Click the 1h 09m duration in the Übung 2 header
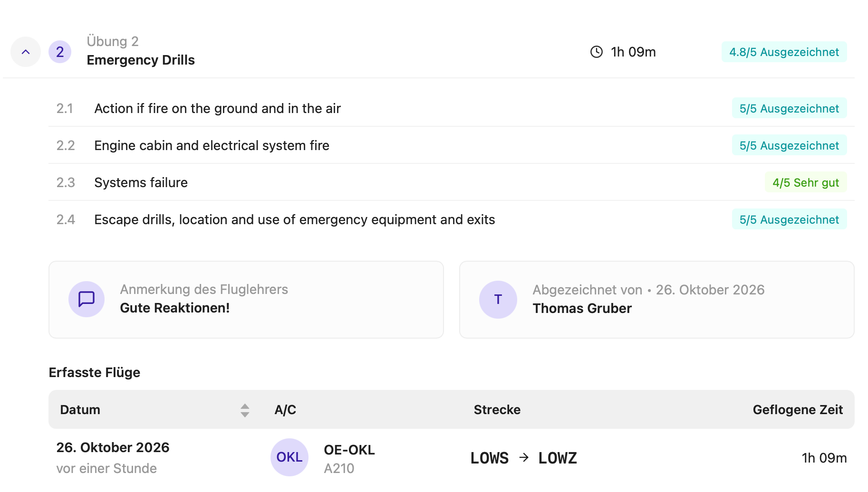This screenshot has width=868, height=492. (633, 52)
